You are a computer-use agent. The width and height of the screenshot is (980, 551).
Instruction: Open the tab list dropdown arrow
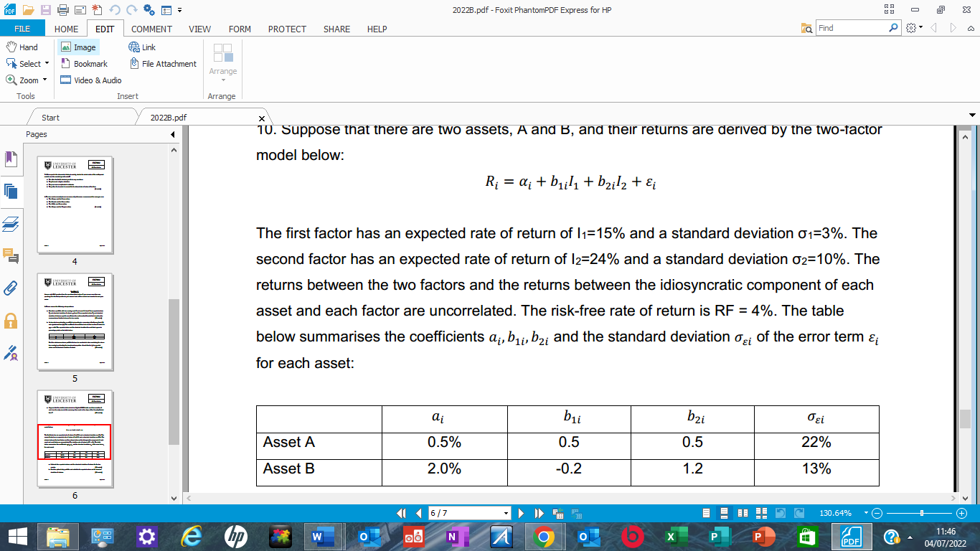973,116
